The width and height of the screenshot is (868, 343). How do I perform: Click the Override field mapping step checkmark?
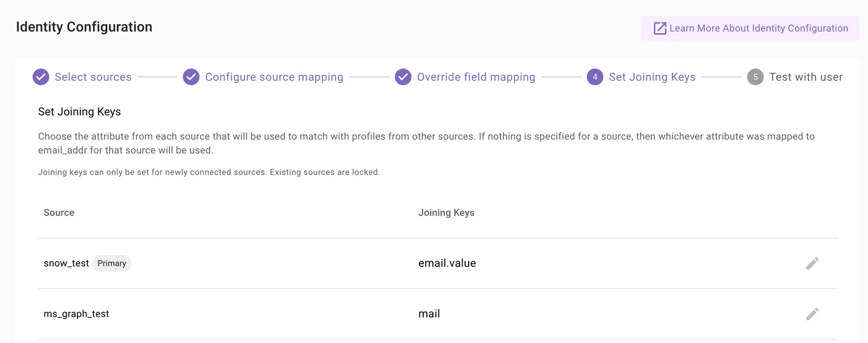[x=403, y=77]
